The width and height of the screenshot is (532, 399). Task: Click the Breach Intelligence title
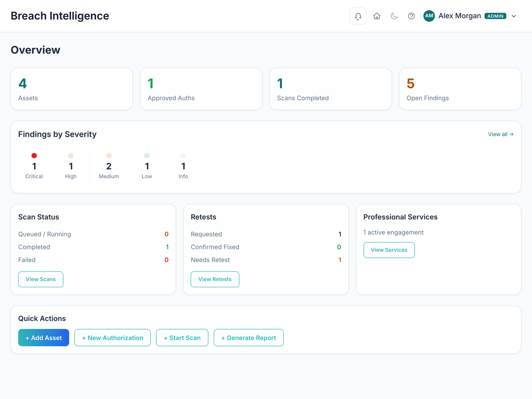pyautogui.click(x=60, y=16)
